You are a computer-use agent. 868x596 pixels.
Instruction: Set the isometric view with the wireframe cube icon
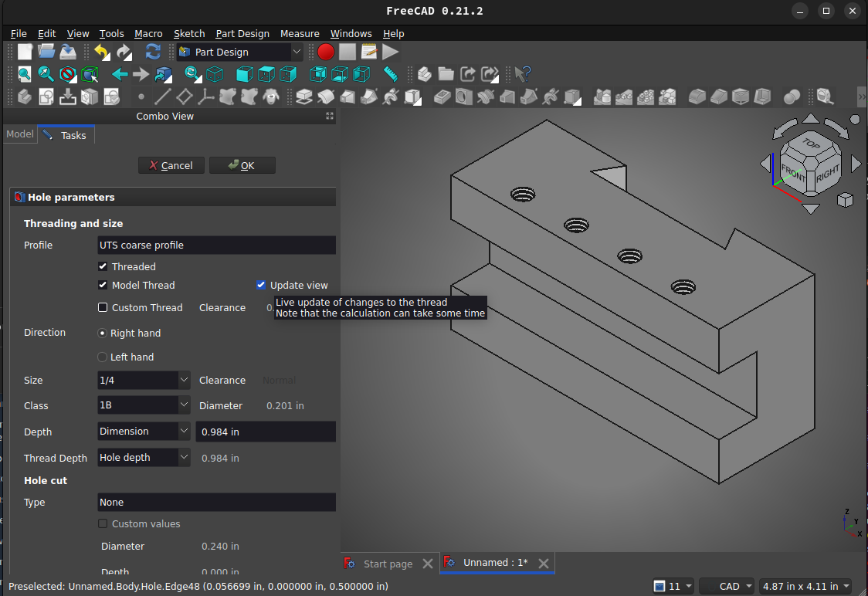tap(215, 73)
